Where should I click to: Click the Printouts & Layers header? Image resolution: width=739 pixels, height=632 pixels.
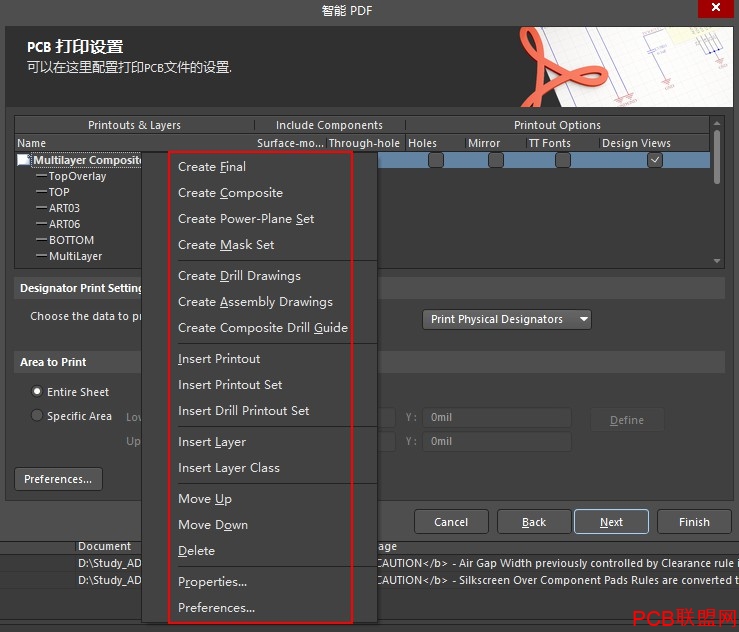[134, 125]
